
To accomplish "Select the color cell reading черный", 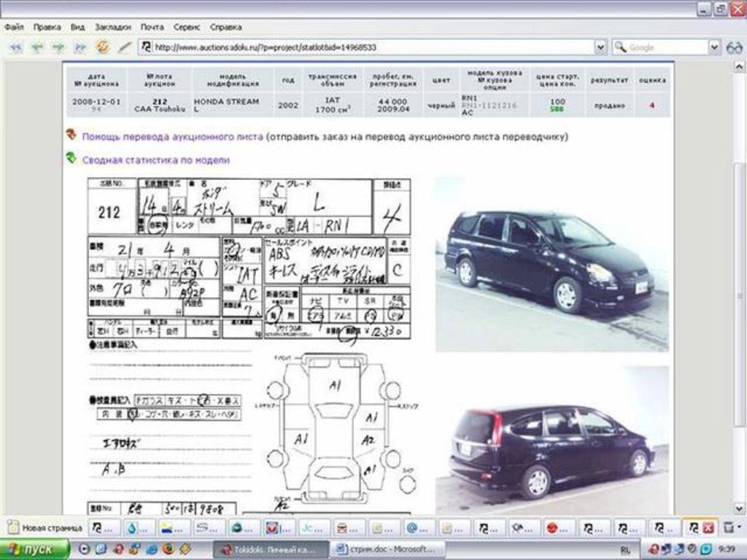I will [441, 105].
